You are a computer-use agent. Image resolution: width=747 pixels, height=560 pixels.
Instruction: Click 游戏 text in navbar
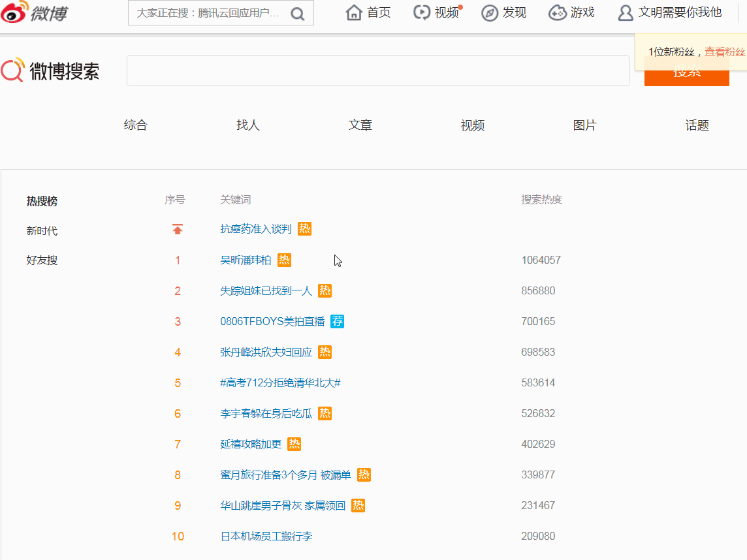pos(582,13)
